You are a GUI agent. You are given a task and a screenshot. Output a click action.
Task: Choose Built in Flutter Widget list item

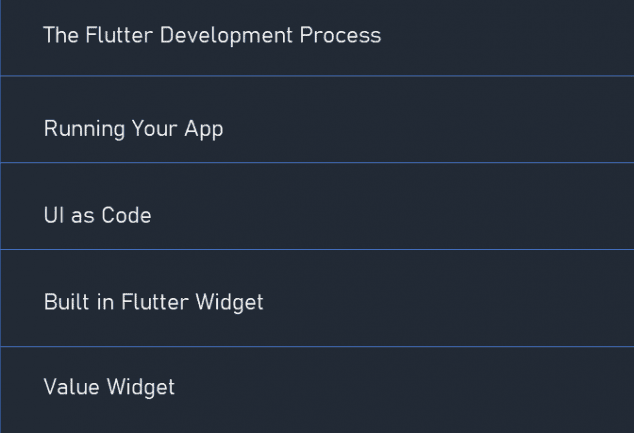coord(153,302)
